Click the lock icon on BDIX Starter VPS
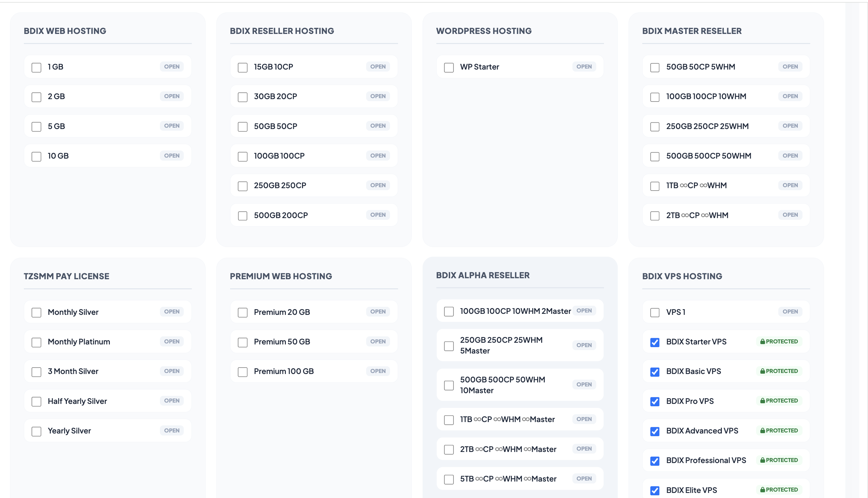 tap(763, 341)
